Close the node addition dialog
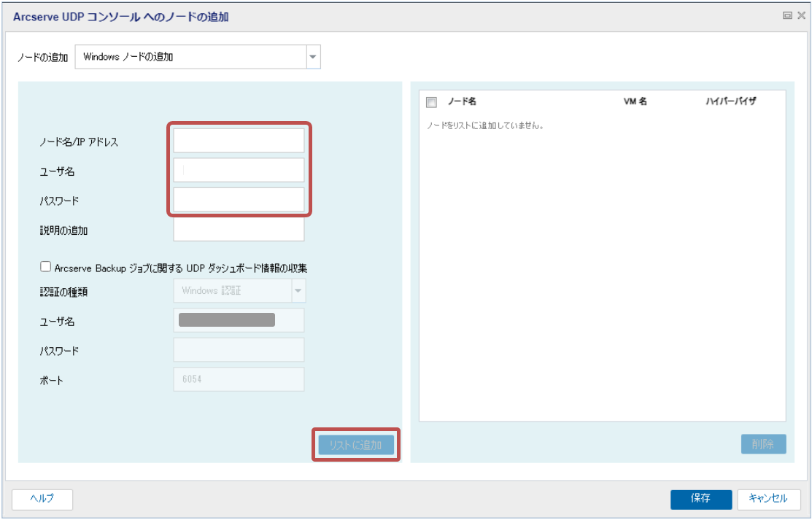Viewport: 812px width, 520px height. tap(801, 15)
